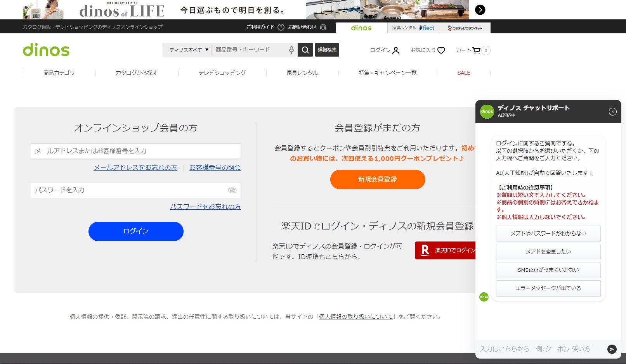Open 特集・キャンペーン一覧 menu

pyautogui.click(x=388, y=73)
